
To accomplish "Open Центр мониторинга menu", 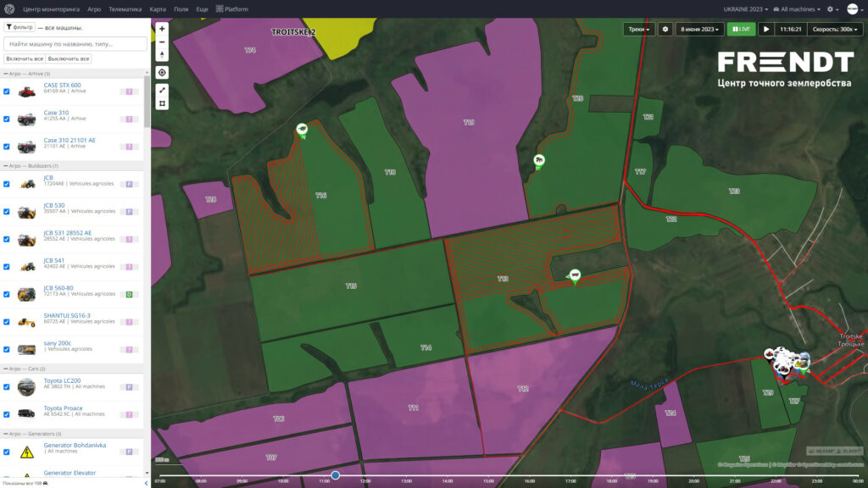I will click(51, 8).
